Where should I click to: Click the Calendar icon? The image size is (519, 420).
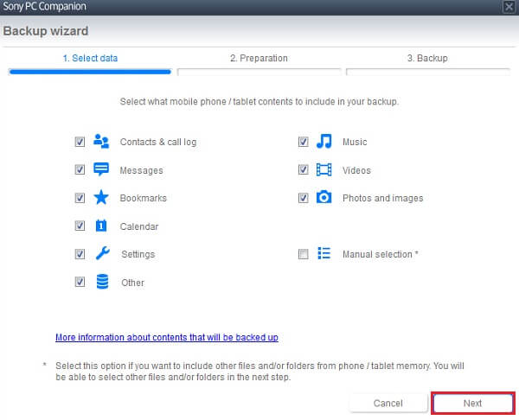(x=101, y=226)
